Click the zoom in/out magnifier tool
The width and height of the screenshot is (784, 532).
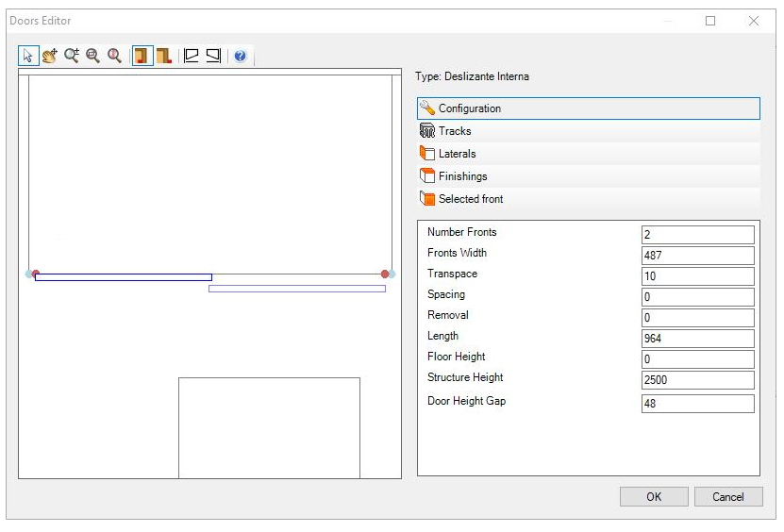click(72, 56)
